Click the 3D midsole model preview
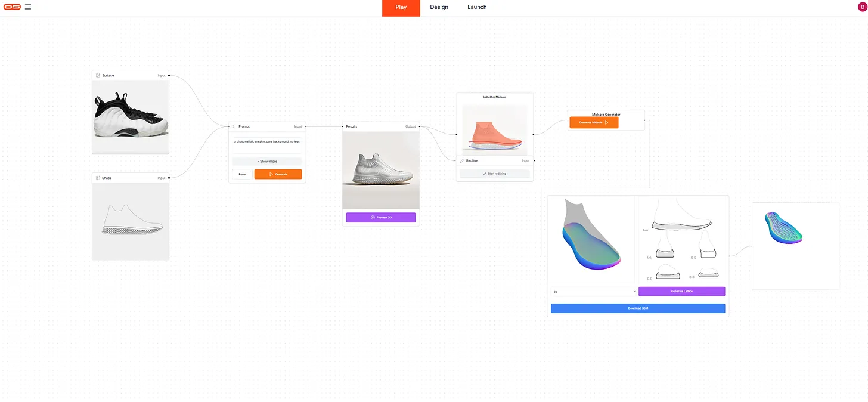Screen dimensions: 868x402 (591, 239)
